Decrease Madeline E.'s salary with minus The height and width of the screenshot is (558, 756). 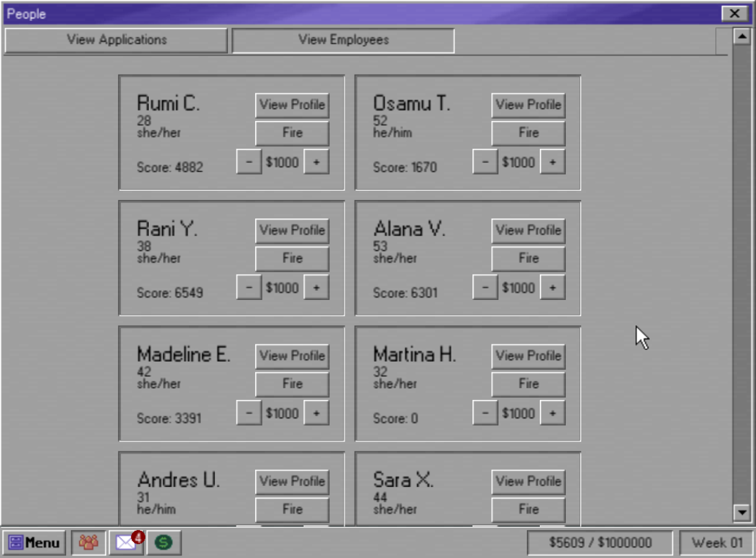point(249,413)
